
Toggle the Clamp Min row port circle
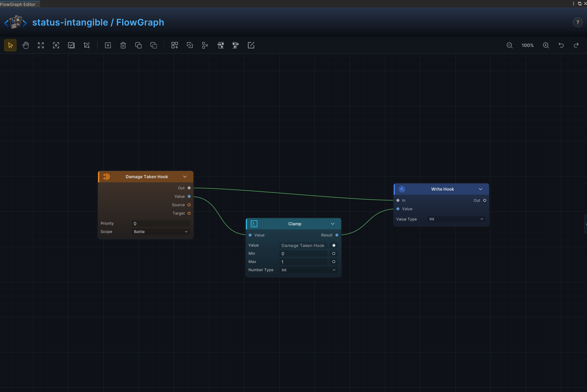point(334,254)
